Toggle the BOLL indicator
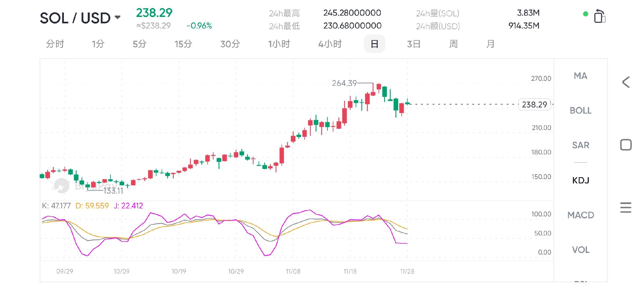 pos(580,110)
